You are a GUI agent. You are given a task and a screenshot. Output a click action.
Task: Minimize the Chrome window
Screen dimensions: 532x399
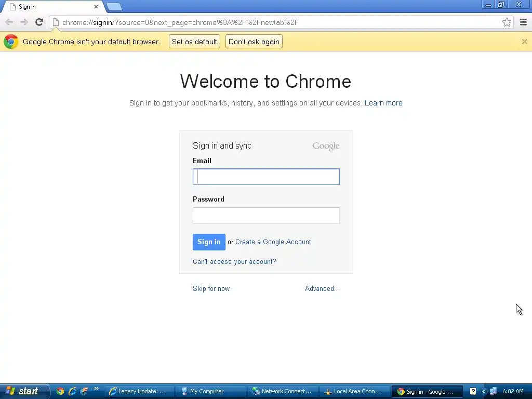[x=488, y=5]
